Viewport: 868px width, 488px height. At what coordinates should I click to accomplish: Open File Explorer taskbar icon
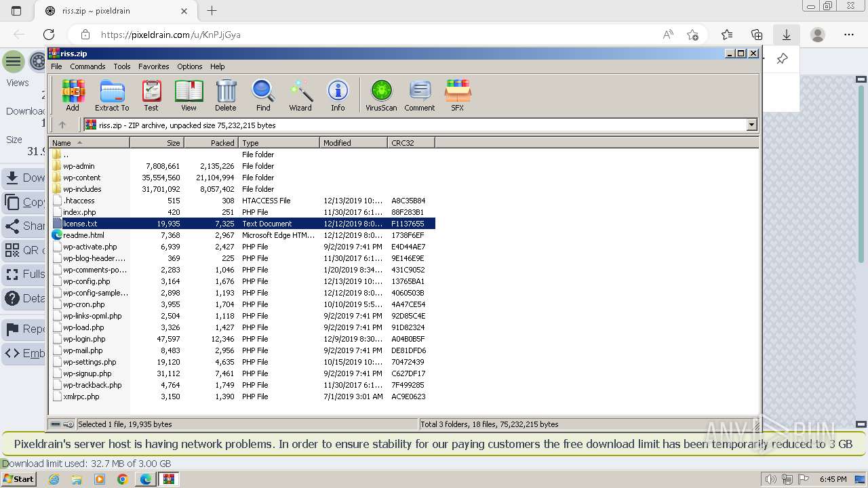[77, 479]
